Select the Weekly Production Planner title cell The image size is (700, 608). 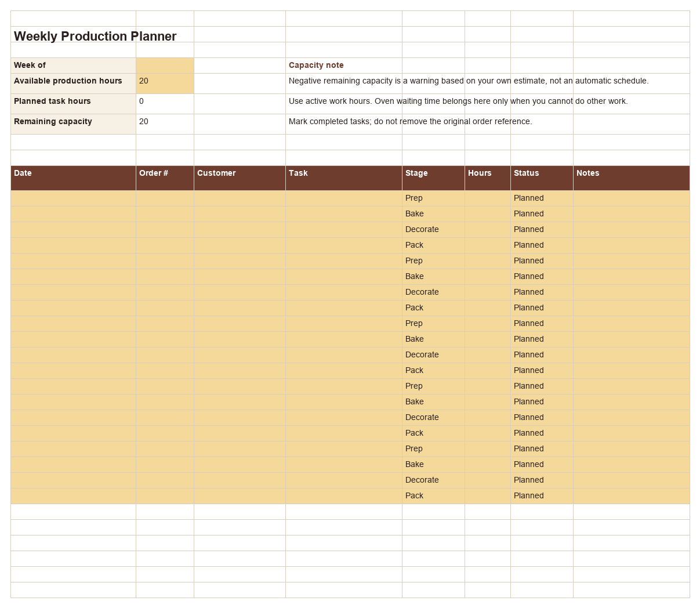pos(73,34)
